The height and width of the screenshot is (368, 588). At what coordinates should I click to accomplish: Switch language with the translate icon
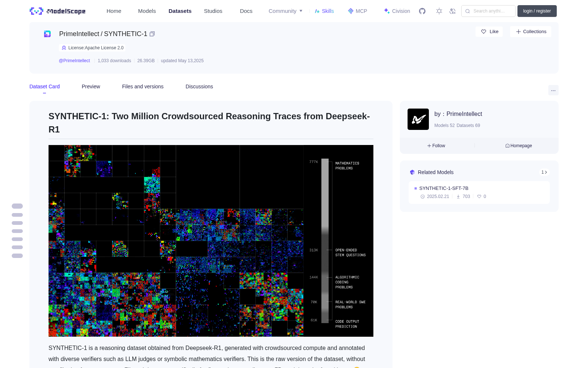[x=452, y=11]
